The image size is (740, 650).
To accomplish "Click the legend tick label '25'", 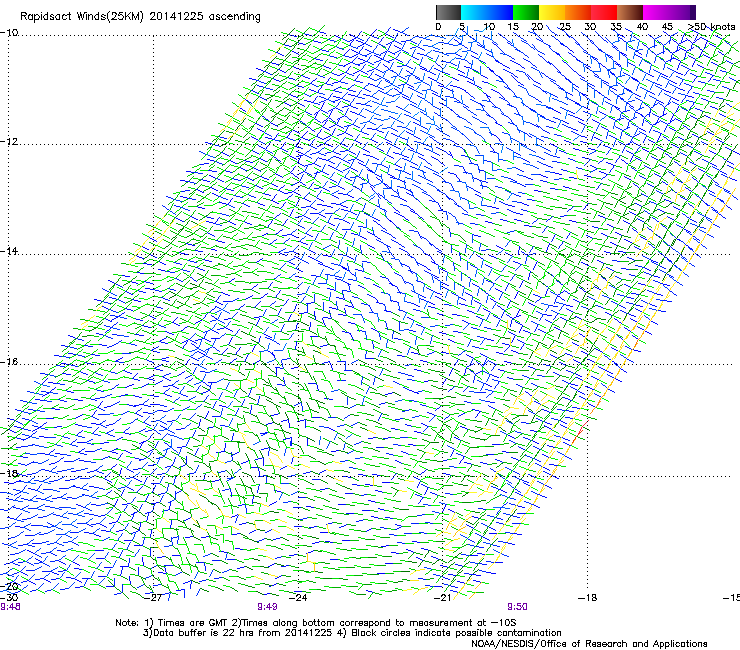I will click(564, 27).
